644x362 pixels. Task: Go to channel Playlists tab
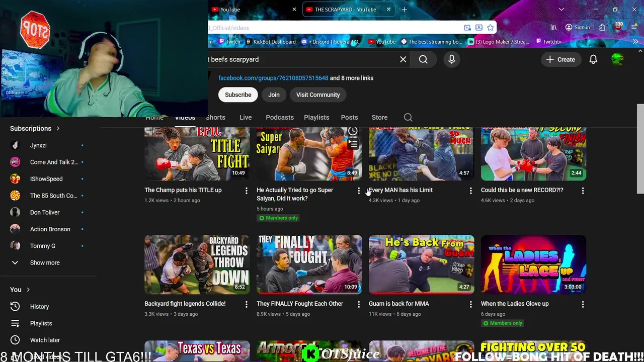point(316,117)
